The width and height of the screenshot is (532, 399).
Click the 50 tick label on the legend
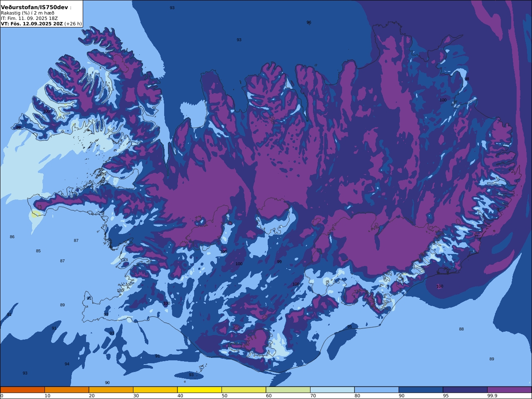[224, 396]
